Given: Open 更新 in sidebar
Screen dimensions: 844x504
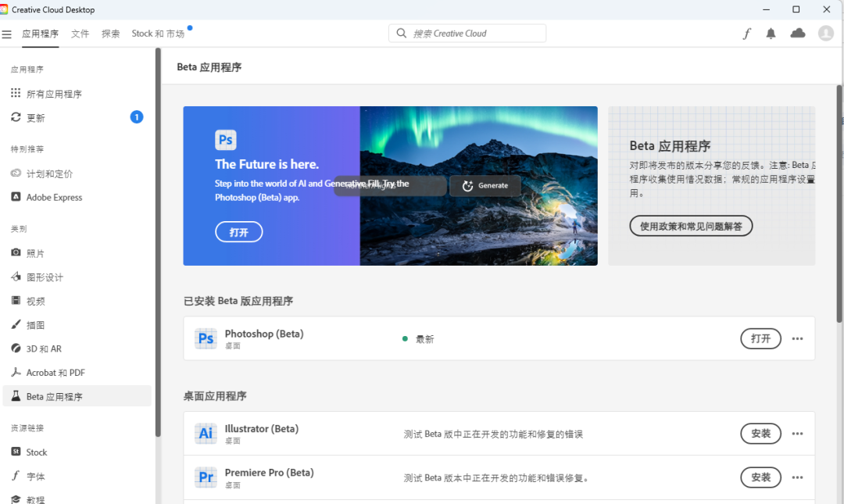Looking at the screenshot, I should pos(77,117).
